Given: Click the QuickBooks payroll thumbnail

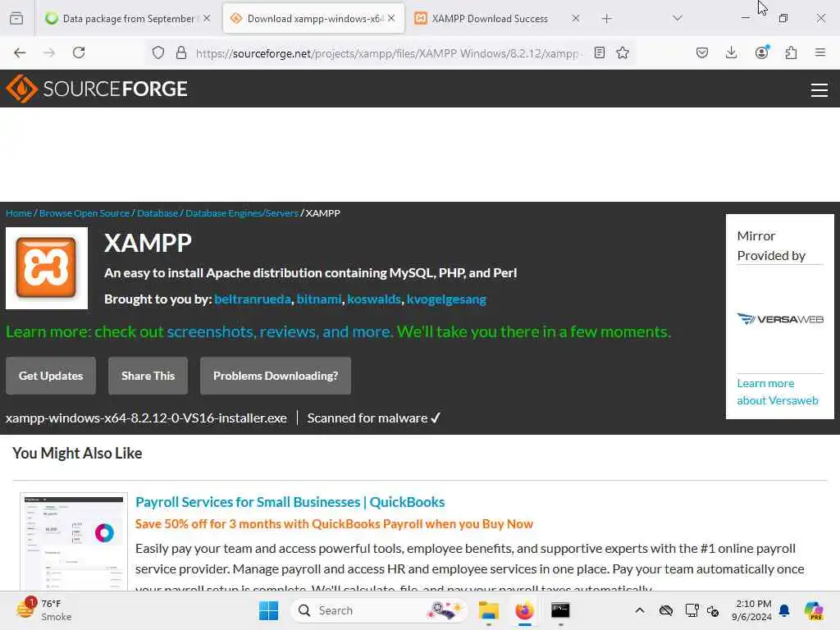Looking at the screenshot, I should point(74,541).
